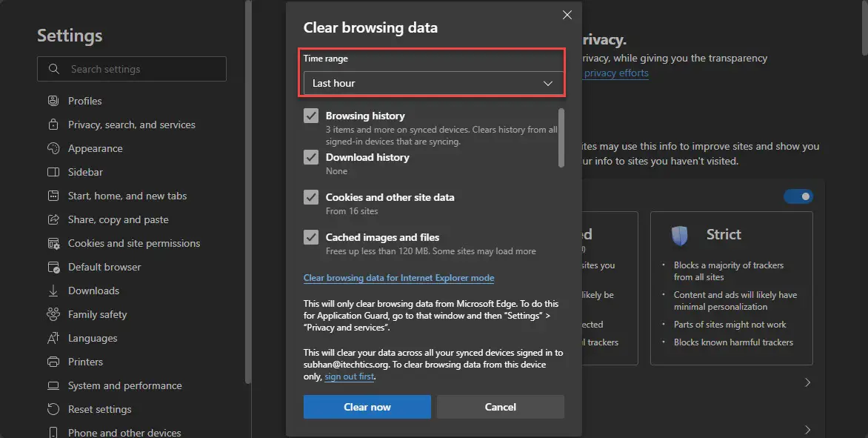Open Profiles settings page
This screenshot has width=868, height=438.
click(x=84, y=101)
